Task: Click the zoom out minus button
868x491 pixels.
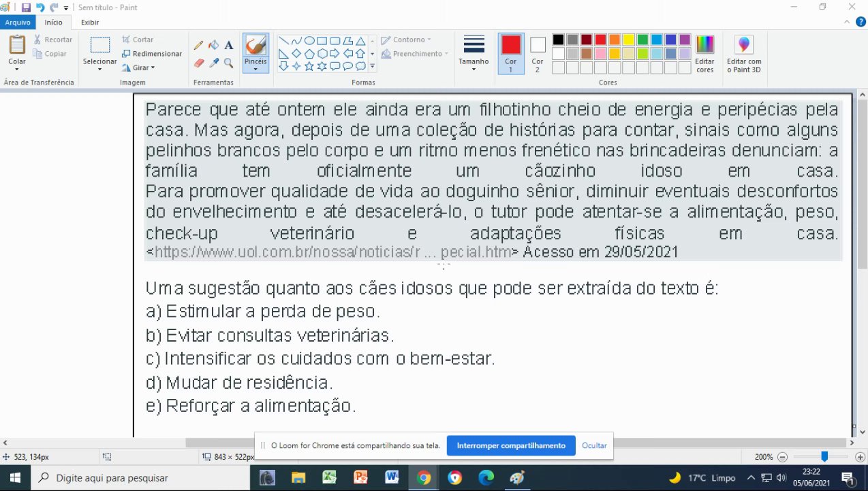Action: pyautogui.click(x=782, y=457)
